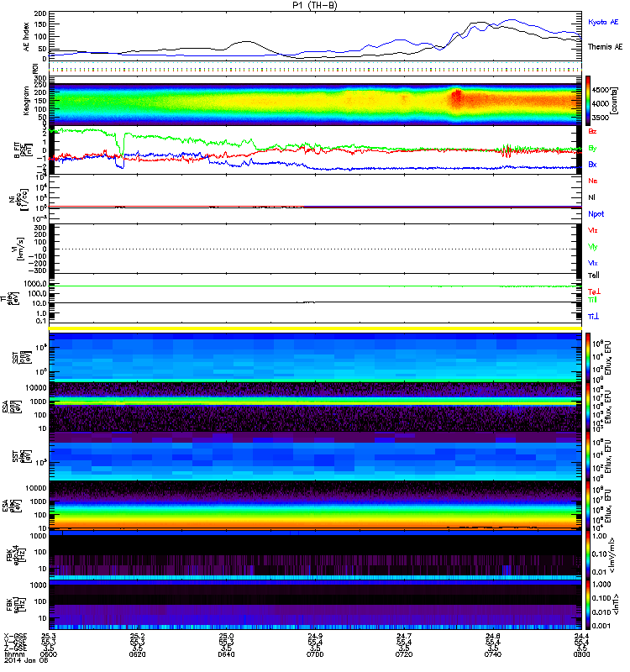Click the X-GSE value '24.9'
This screenshot has height=672, width=630.
coord(315,636)
